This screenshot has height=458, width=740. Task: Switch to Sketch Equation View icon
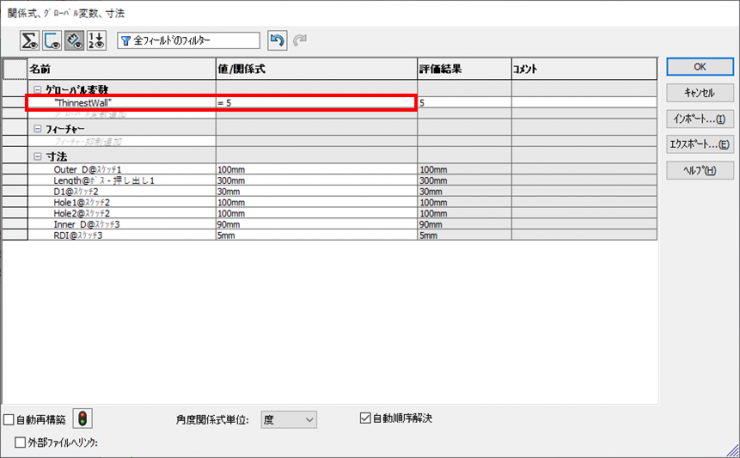(52, 40)
